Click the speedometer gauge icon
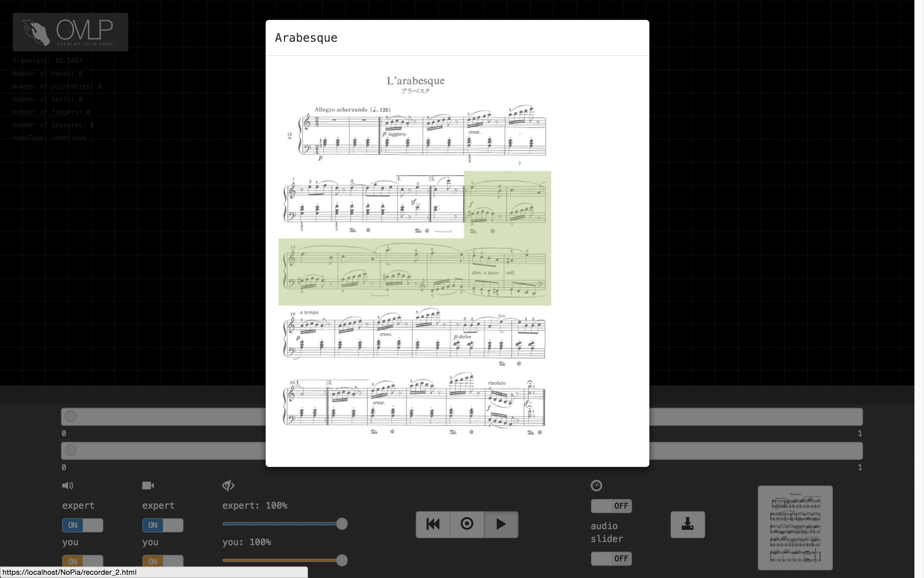Screen dimensions: 924x578 pos(596,486)
